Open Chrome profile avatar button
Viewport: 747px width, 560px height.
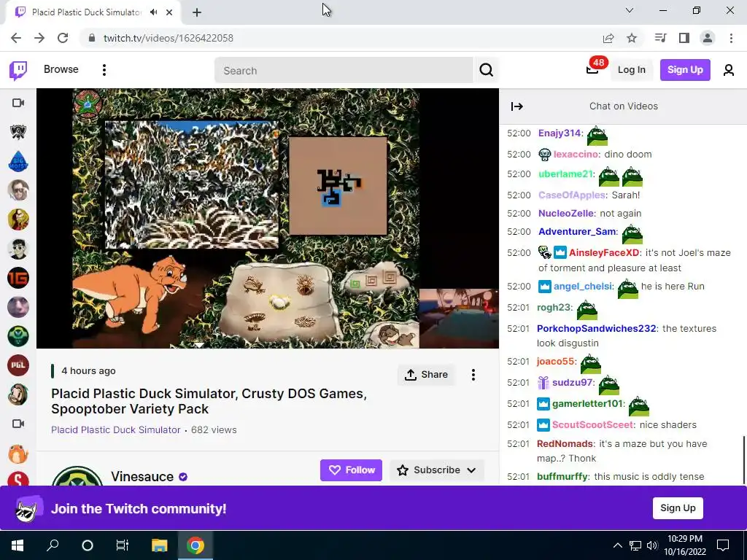708,38
